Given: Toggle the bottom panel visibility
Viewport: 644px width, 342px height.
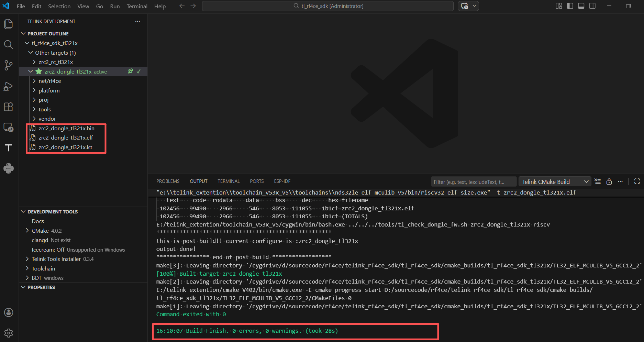Looking at the screenshot, I should (581, 6).
